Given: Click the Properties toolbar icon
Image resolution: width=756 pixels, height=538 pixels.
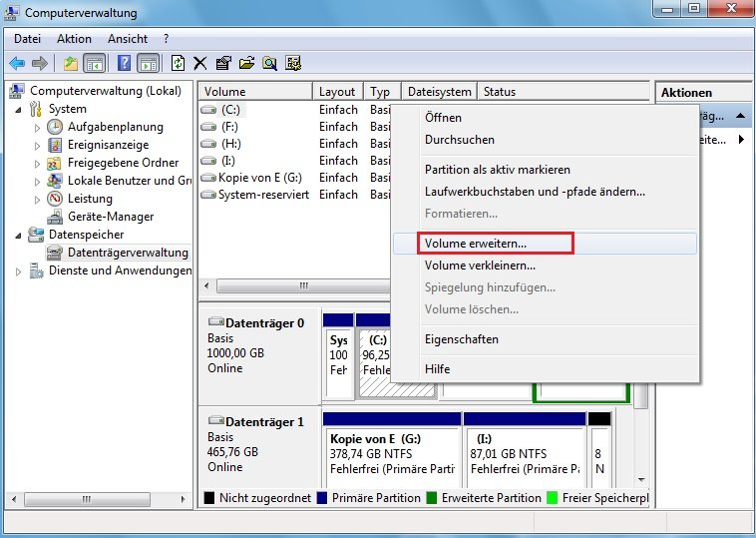Looking at the screenshot, I should coord(223,63).
